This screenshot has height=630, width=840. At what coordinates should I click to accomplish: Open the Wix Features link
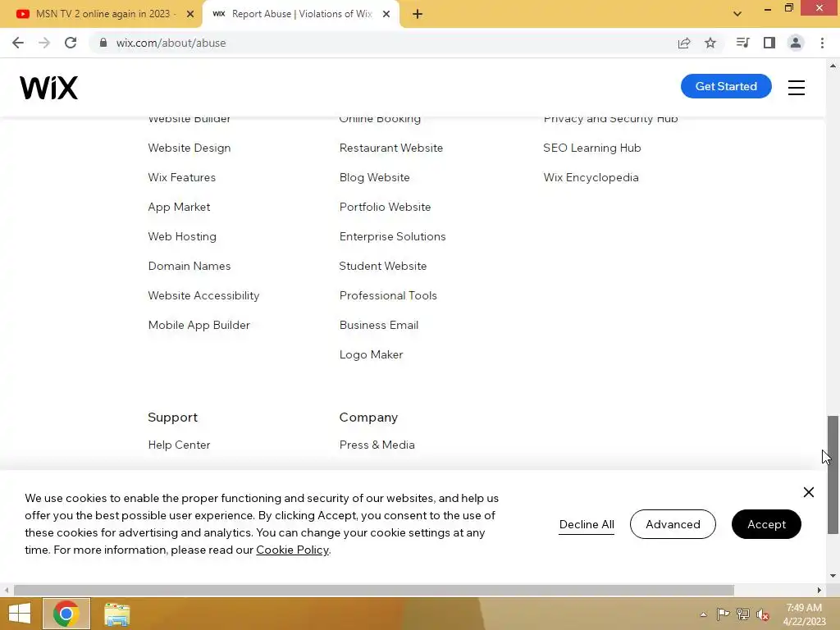[181, 177]
